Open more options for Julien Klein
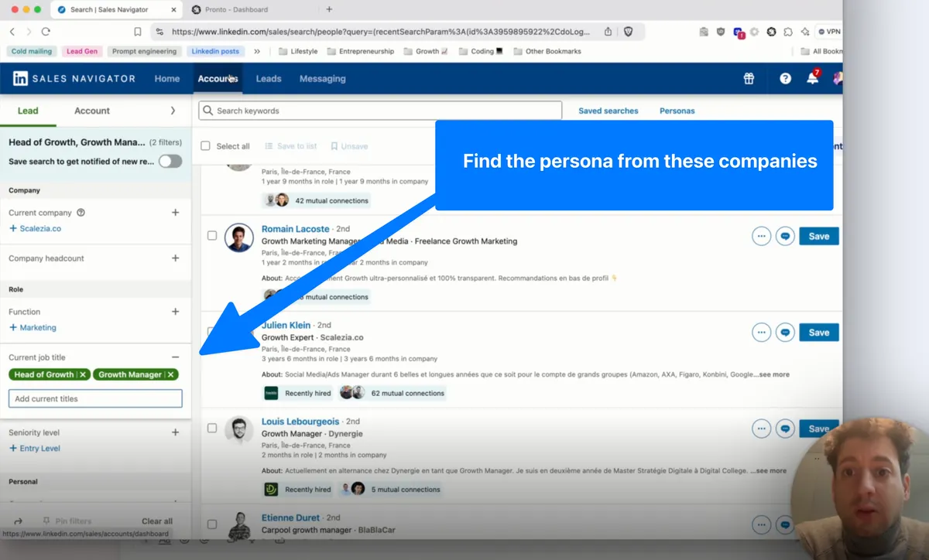This screenshot has height=560, width=929. coord(761,333)
